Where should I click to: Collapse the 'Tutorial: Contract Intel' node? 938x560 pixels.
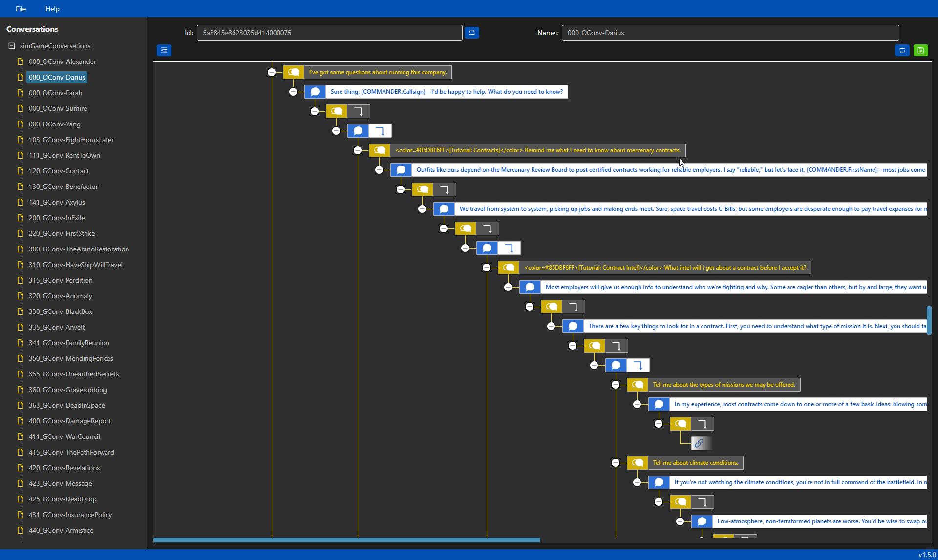(x=487, y=268)
